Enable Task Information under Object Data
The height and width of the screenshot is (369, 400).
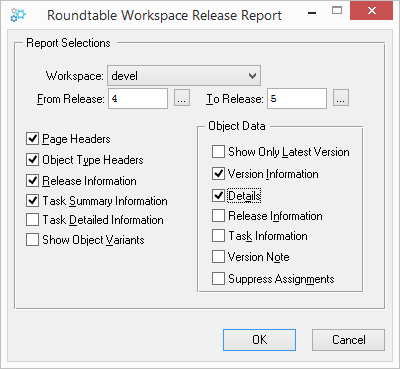tap(218, 236)
